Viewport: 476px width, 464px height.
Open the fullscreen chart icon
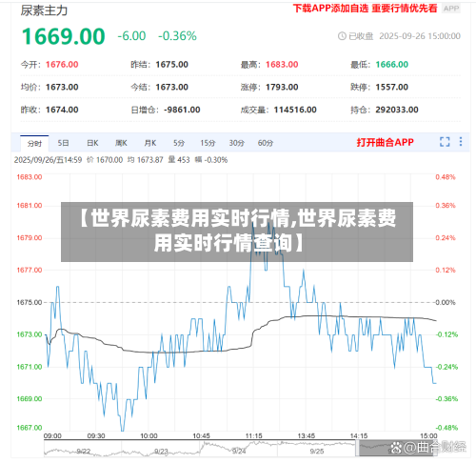[x=445, y=142]
